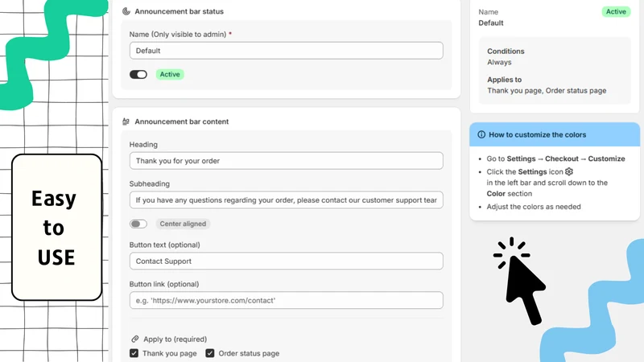Image resolution: width=644 pixels, height=362 pixels.
Task: Click the Announcement bar content icon
Action: pyautogui.click(x=126, y=121)
